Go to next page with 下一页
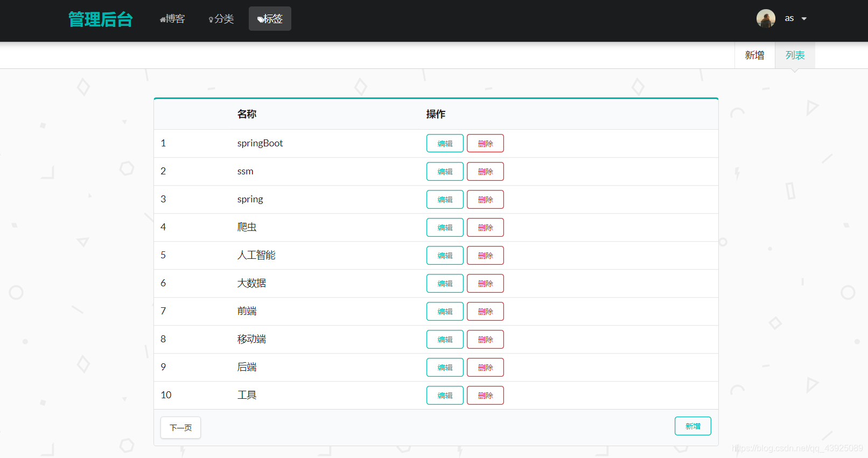This screenshot has height=458, width=868. pyautogui.click(x=180, y=428)
